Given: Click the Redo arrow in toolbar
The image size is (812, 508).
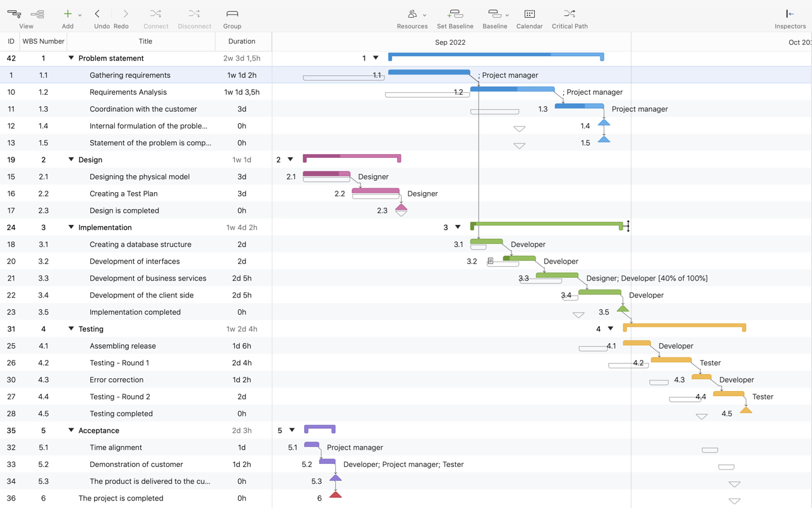Looking at the screenshot, I should click(x=125, y=14).
